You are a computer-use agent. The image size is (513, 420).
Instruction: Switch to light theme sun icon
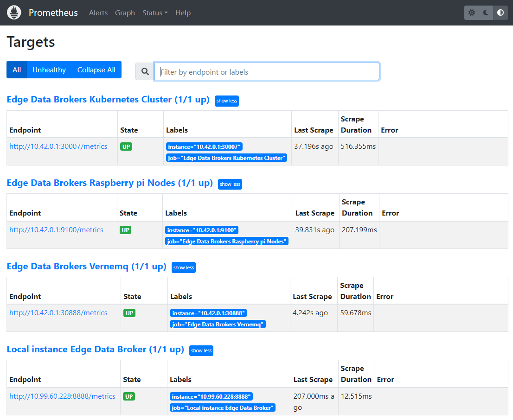click(471, 13)
